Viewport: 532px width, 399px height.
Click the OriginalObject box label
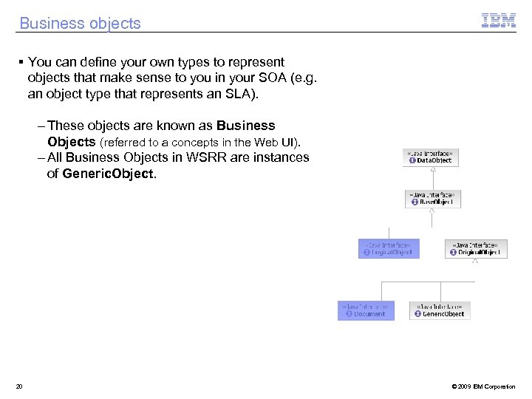(x=479, y=253)
